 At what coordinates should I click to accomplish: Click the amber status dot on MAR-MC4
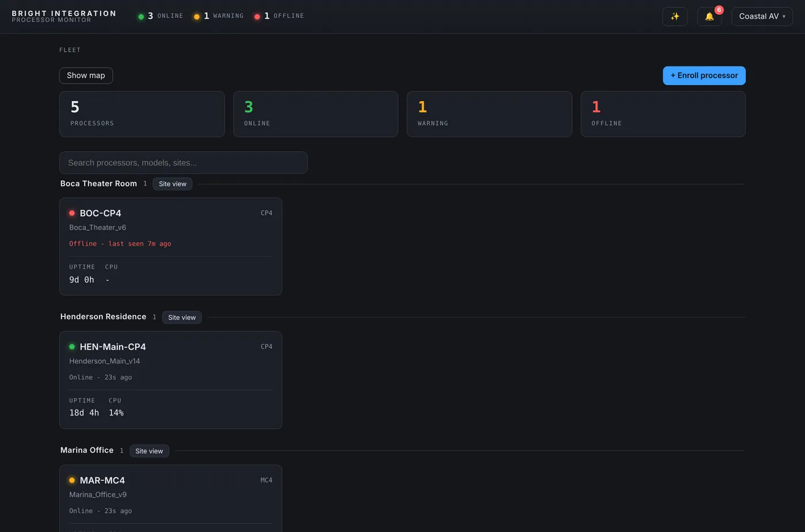tap(72, 480)
